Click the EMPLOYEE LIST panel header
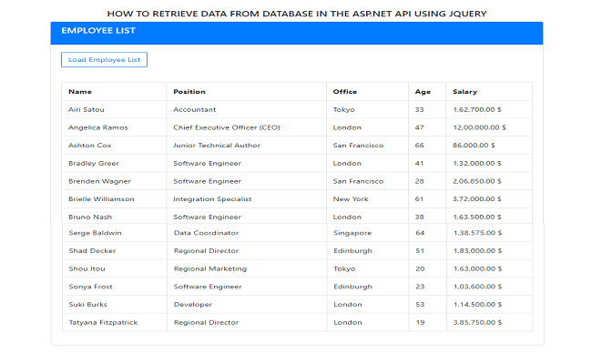 point(296,32)
